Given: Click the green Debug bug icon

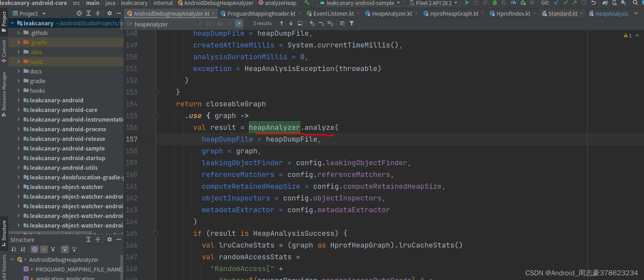Looking at the screenshot, I should [x=495, y=3].
